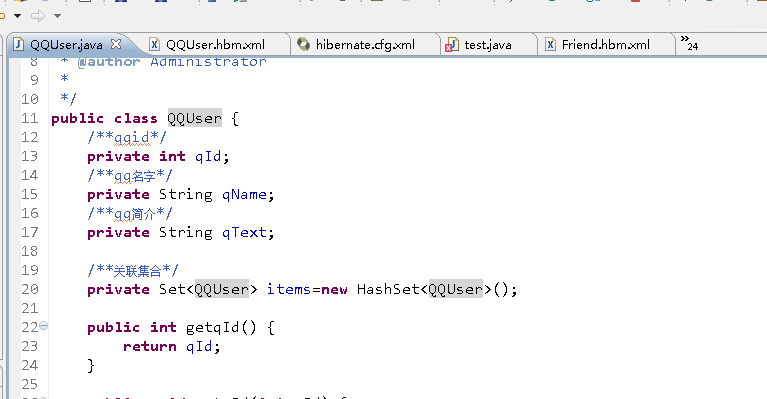767x399 pixels.
Task: Click the comment end marker on line 10
Action: (x=68, y=98)
